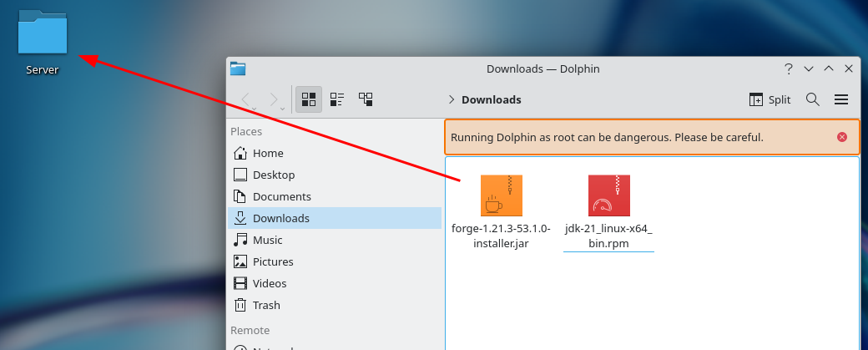Go to Documents in Places
The width and height of the screenshot is (868, 350).
point(281,197)
